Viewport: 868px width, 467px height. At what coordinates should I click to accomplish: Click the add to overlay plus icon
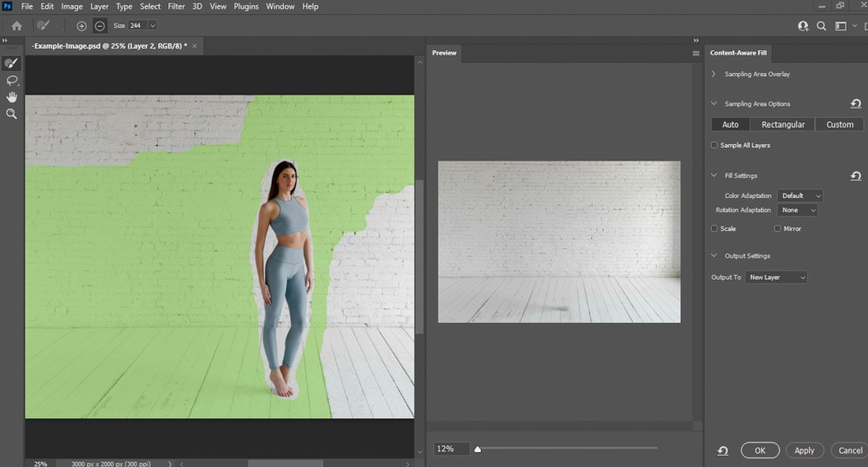tap(82, 26)
